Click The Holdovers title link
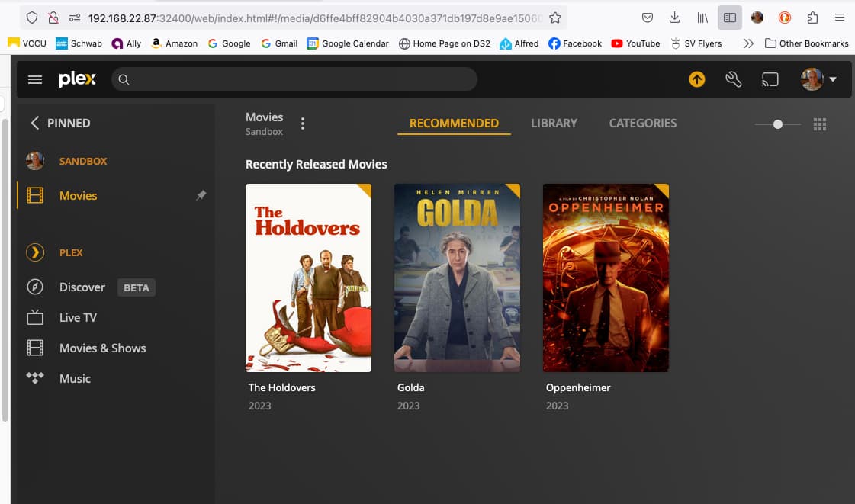This screenshot has height=504, width=855. click(x=282, y=387)
